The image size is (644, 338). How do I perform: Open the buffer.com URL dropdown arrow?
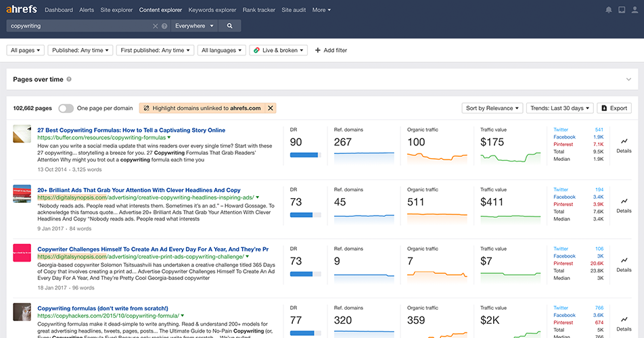click(x=169, y=137)
